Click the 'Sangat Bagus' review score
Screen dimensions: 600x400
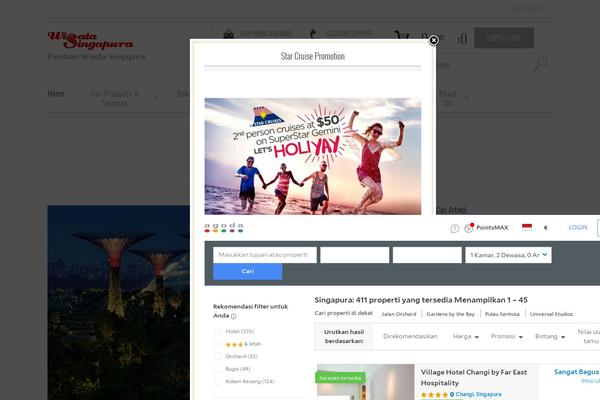click(x=576, y=372)
